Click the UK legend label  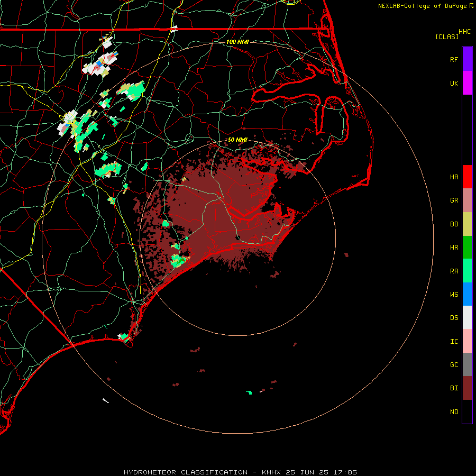454,83
